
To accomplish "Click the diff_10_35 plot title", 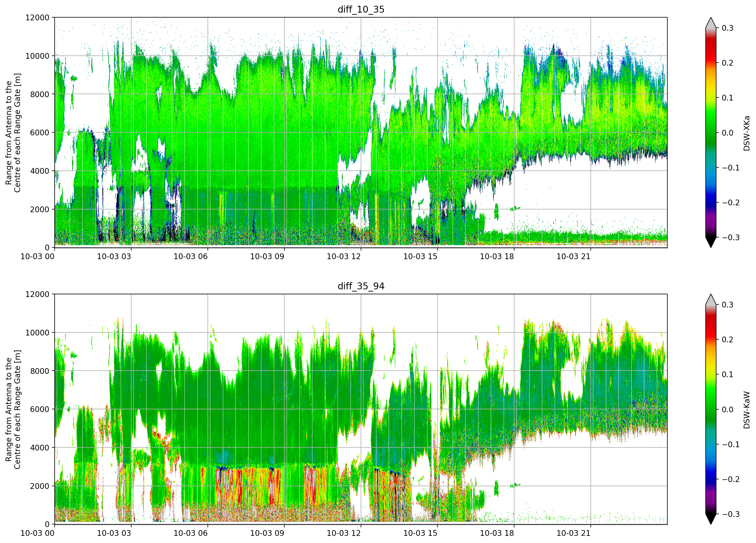I will (361, 9).
